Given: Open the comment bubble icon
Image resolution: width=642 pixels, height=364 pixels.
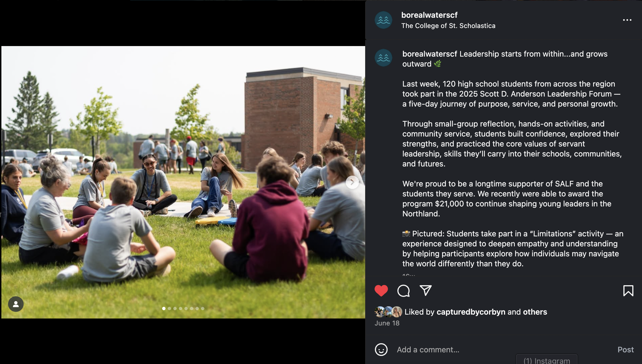Looking at the screenshot, I should (x=403, y=291).
